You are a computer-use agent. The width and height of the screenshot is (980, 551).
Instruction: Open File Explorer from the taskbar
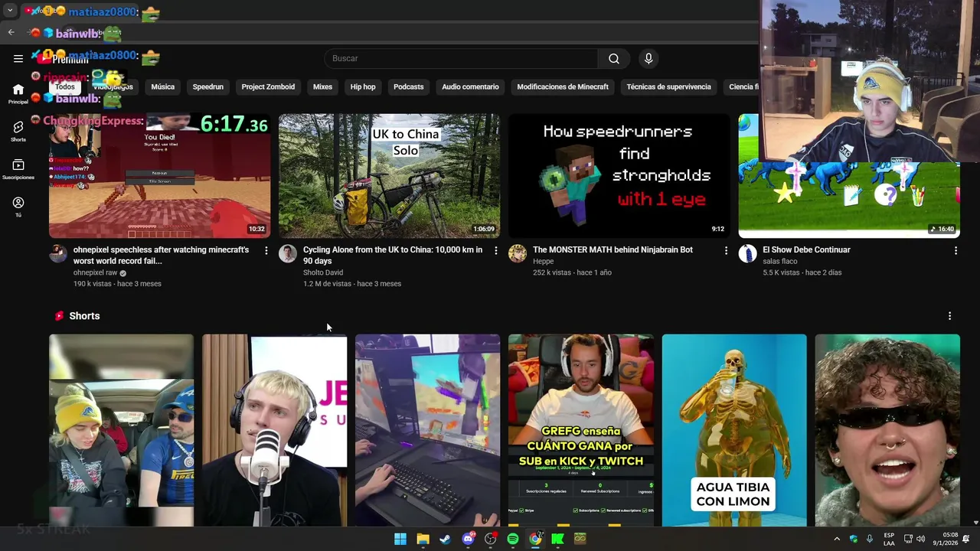tap(423, 539)
